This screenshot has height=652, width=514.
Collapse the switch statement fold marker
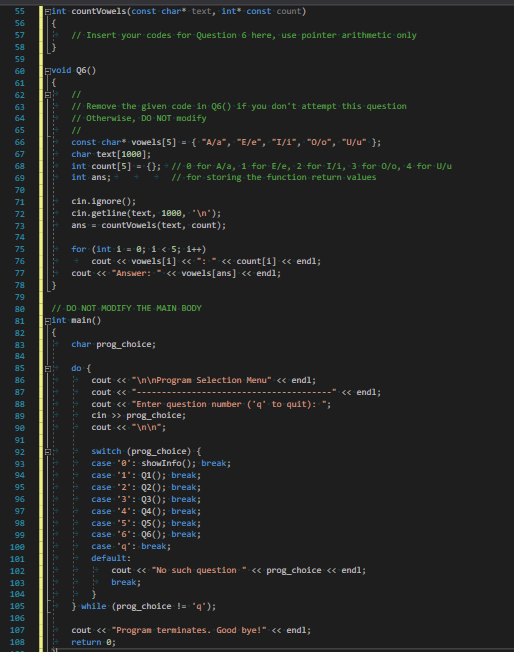[48, 452]
